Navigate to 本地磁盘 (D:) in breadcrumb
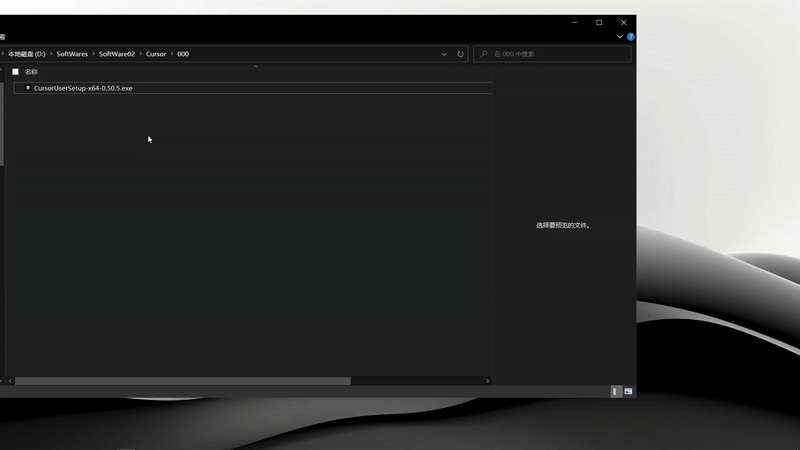 point(27,54)
